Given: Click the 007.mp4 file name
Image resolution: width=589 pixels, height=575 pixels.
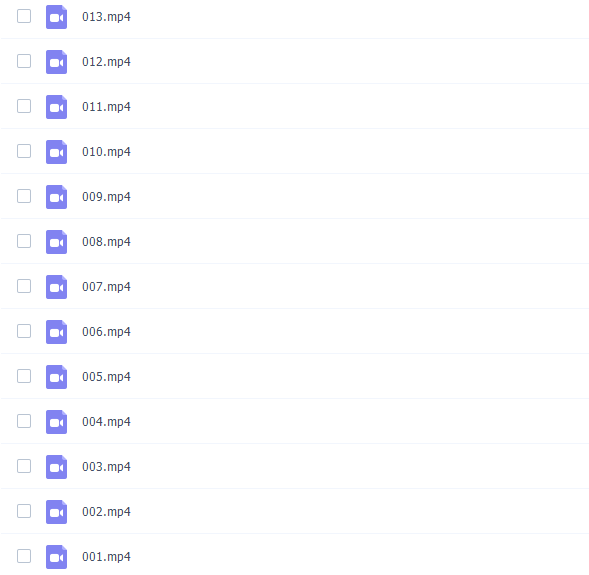Looking at the screenshot, I should 106,287.
